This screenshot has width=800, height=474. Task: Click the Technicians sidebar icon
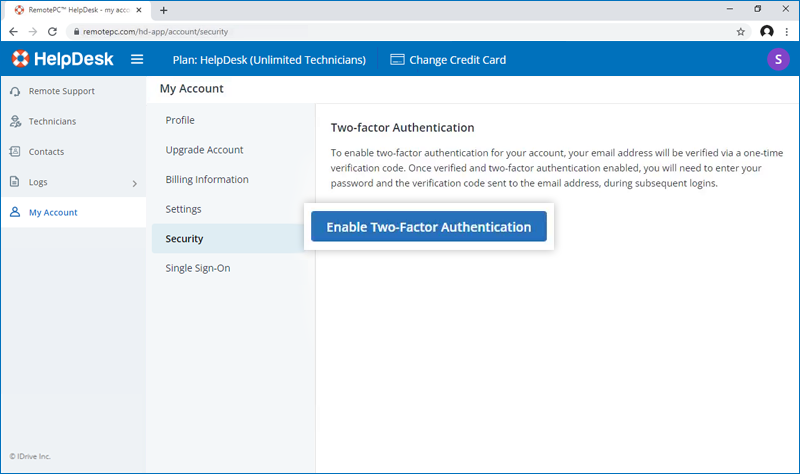tap(14, 121)
